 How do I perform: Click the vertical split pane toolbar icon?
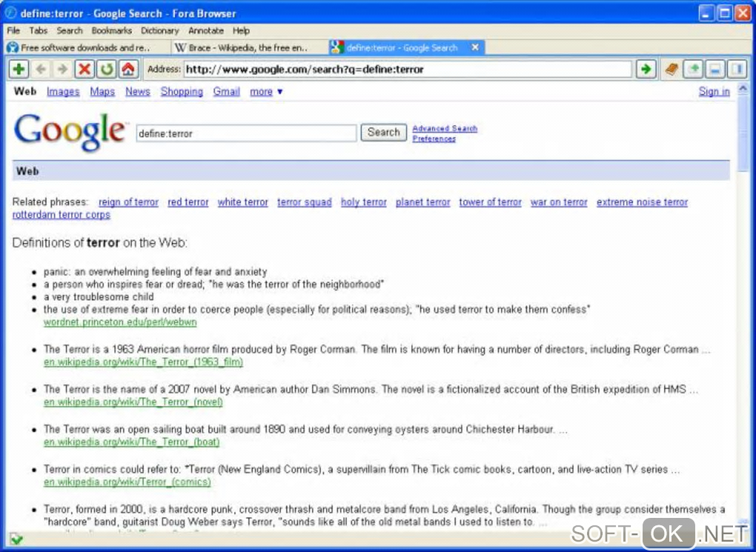pyautogui.click(x=737, y=70)
